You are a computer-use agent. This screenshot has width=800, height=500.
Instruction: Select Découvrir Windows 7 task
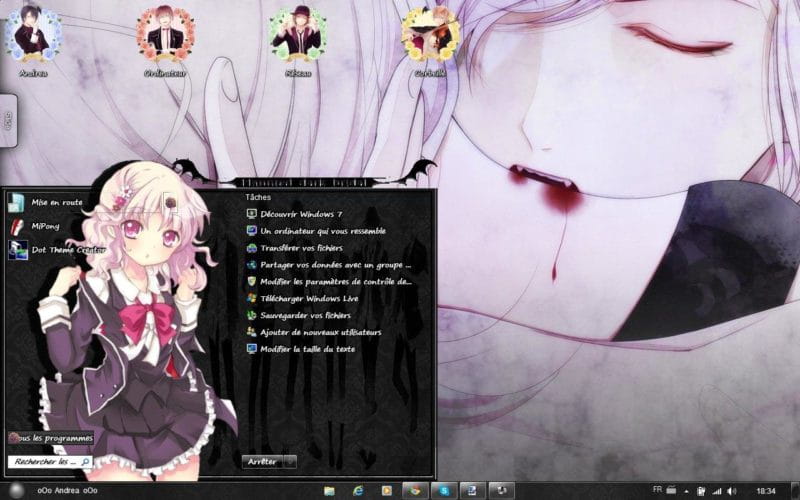click(x=301, y=214)
